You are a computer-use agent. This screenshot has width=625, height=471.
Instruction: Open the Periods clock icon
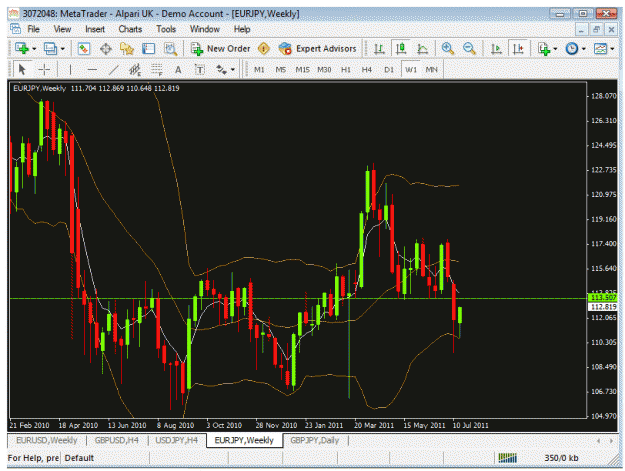coord(572,49)
